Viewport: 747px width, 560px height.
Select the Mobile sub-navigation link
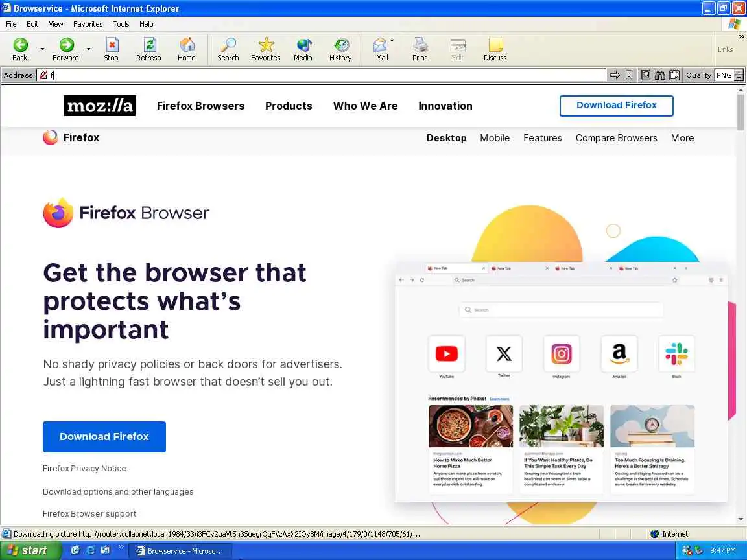(495, 138)
